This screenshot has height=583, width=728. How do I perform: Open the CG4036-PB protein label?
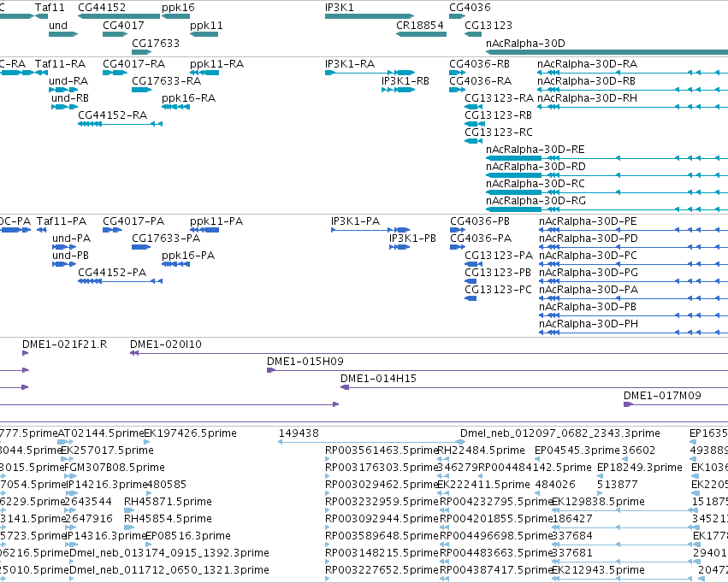pos(480,221)
